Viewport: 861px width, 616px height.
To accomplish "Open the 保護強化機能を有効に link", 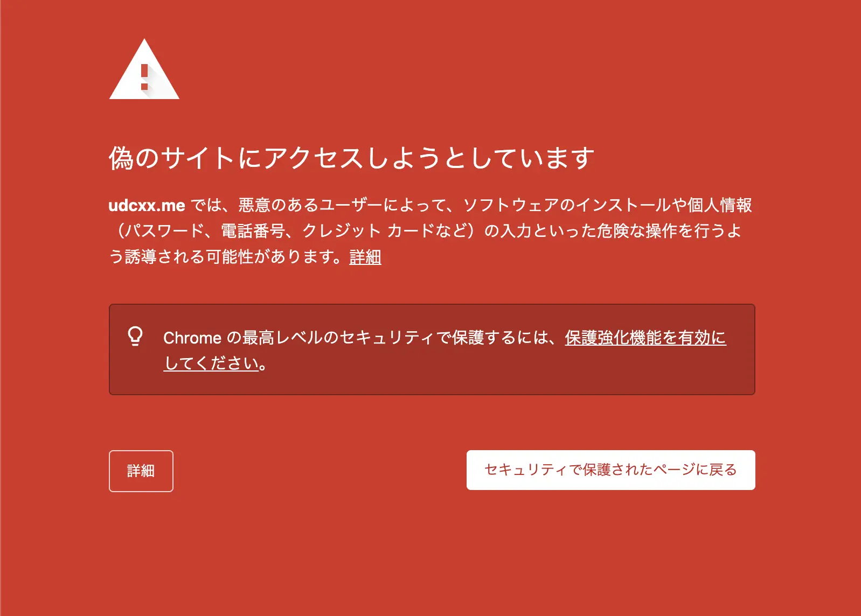I will coord(645,338).
